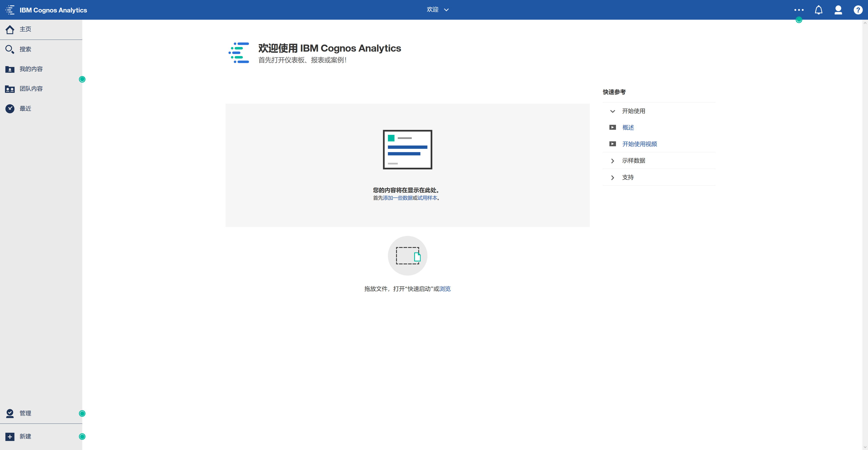The image size is (868, 450).
Task: Select 新建 in the sidebar
Action: (x=41, y=436)
